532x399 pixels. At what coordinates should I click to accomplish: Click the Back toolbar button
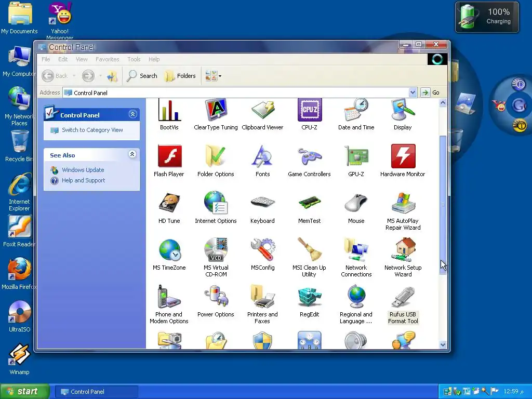coord(55,76)
